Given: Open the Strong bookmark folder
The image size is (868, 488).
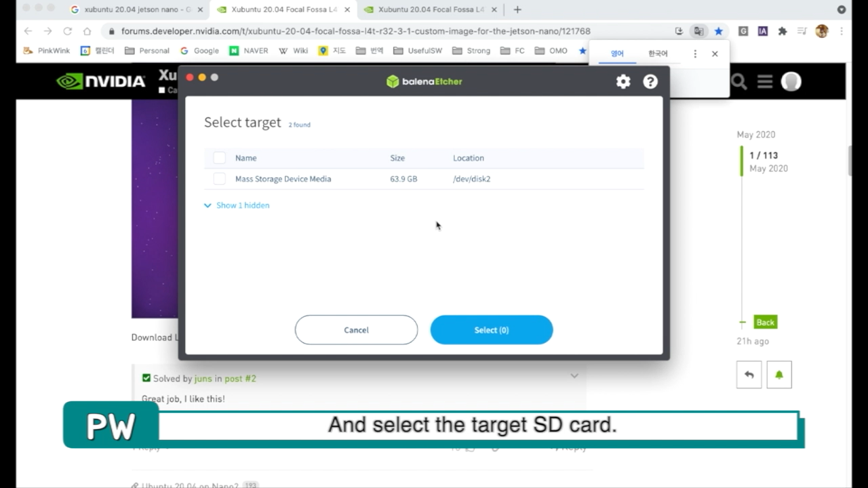Looking at the screenshot, I should 471,51.
